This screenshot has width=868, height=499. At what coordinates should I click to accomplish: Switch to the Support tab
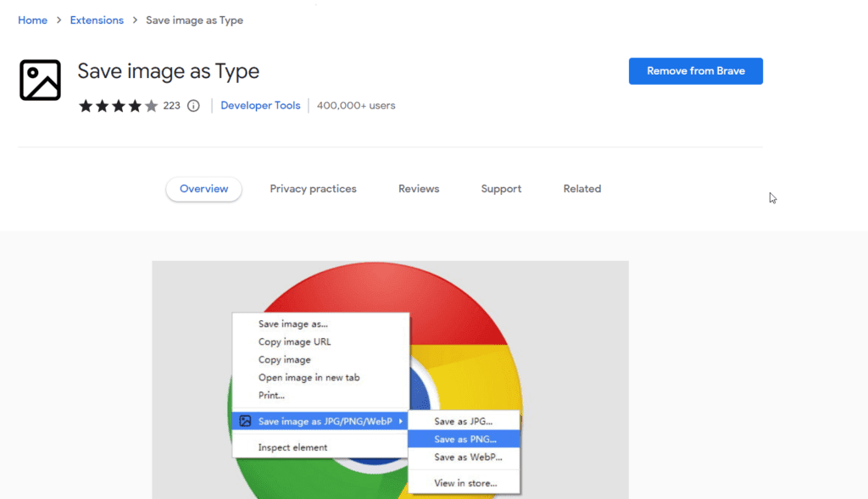(x=501, y=189)
